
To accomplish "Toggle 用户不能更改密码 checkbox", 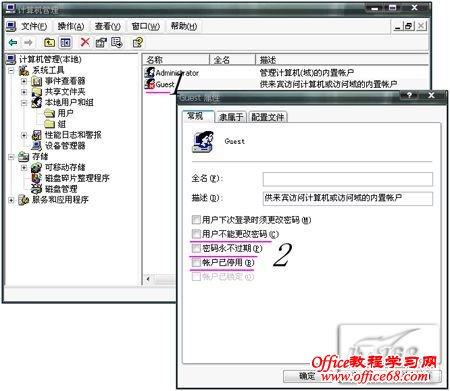I will point(196,234).
